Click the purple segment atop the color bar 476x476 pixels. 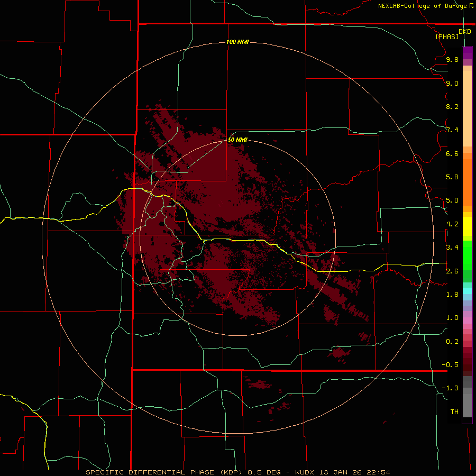[467, 53]
